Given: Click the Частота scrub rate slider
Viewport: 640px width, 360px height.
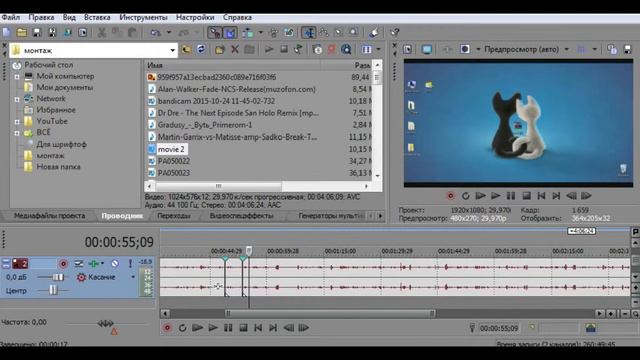Looking at the screenshot, I should (x=105, y=324).
